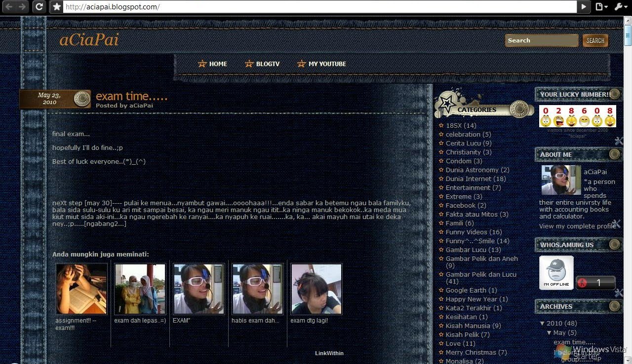Click the visitor counter smiley digits
Viewport: 632px width, 364px height.
click(577, 116)
